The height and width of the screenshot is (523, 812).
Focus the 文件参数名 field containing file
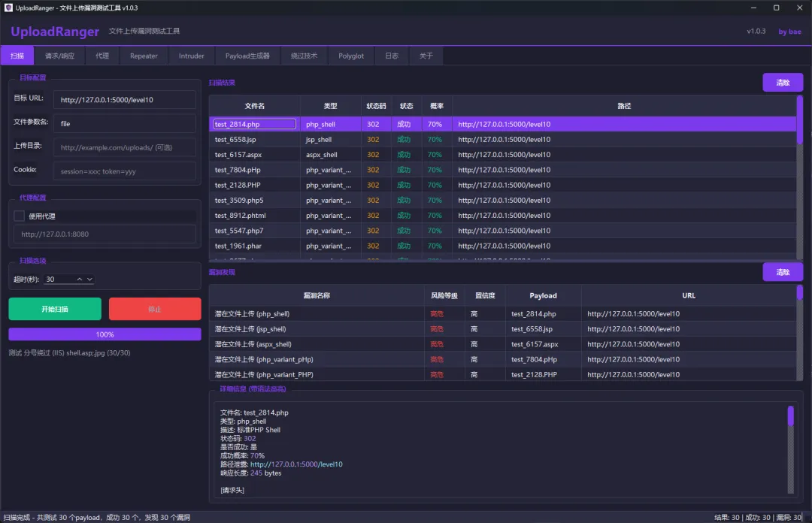click(124, 124)
